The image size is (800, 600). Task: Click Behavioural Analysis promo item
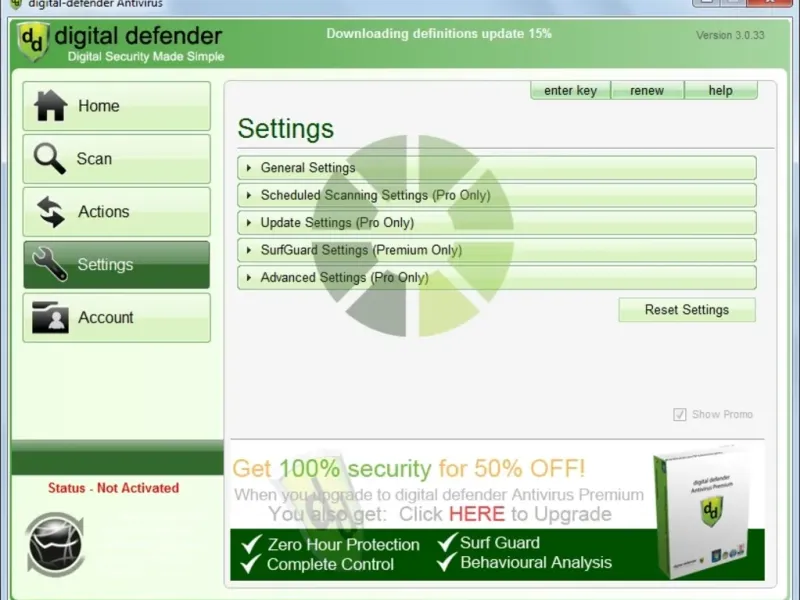pos(536,562)
